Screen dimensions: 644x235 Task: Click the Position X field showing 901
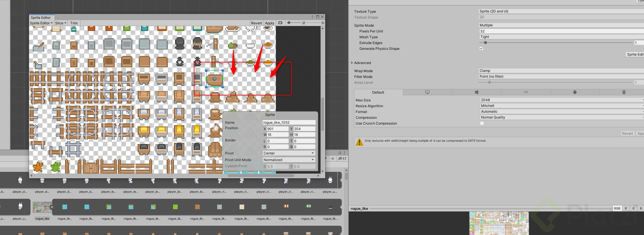[x=278, y=129]
